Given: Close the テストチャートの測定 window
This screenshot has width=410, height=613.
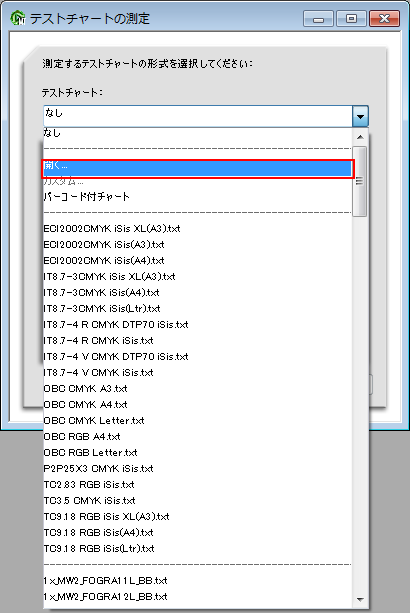Looking at the screenshot, I should pos(385,19).
